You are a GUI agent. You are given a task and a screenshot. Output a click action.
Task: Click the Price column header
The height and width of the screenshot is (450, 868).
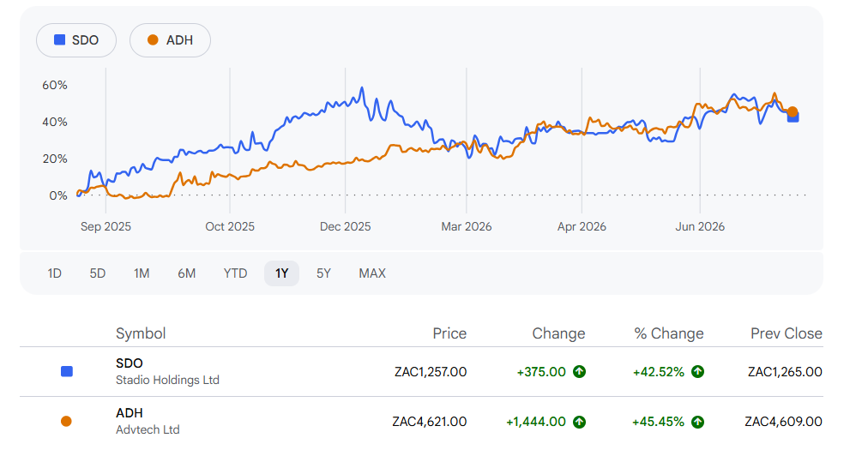point(449,333)
